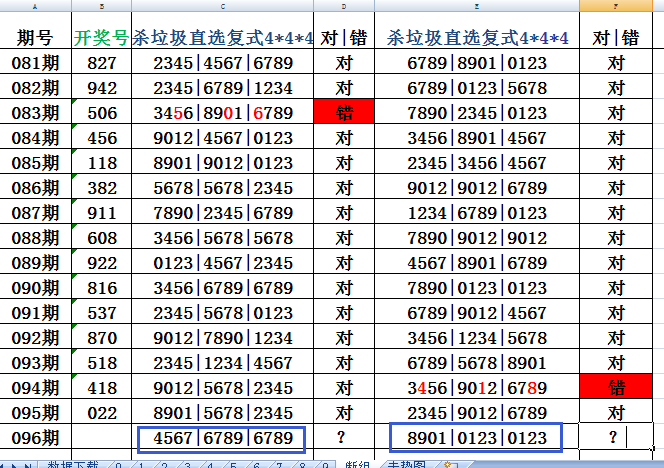Viewport: 664px width, 468px height.
Task: Select the 090期 cell
Action: 36,288
